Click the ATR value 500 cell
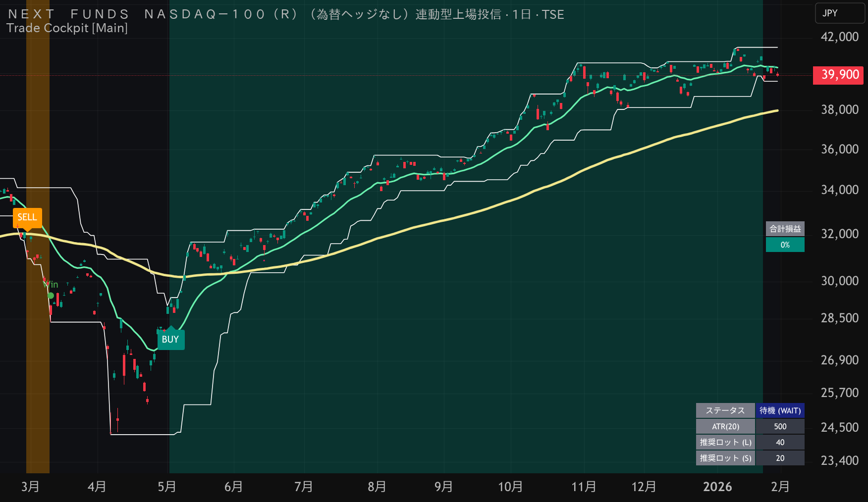868x502 pixels. (780, 426)
